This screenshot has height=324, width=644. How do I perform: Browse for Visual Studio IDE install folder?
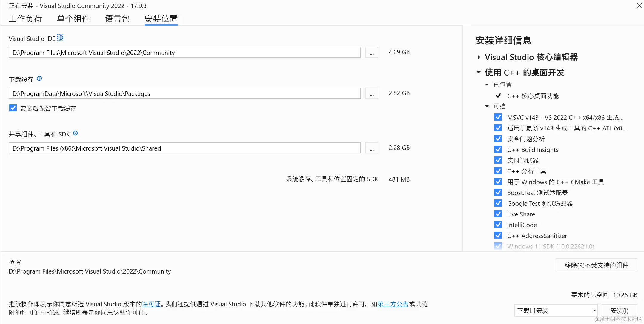tap(371, 53)
